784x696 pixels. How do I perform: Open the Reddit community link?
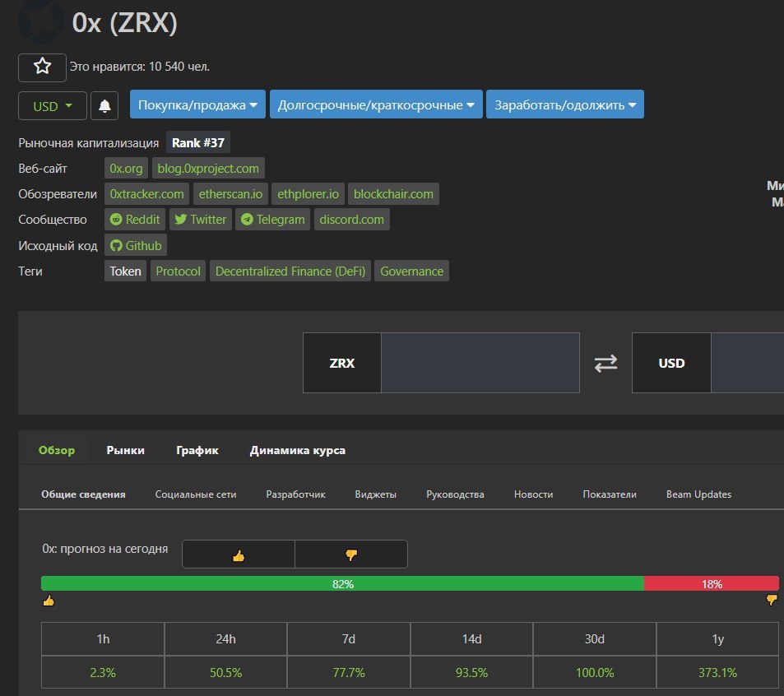click(x=134, y=220)
